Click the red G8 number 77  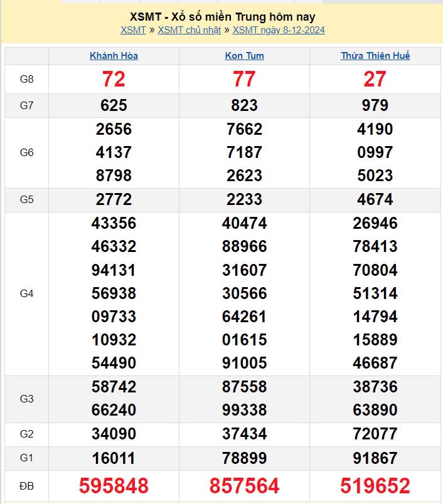(x=244, y=79)
